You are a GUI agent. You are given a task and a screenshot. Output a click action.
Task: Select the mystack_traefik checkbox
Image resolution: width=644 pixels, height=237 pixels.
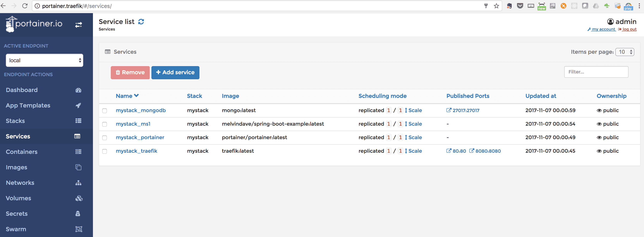tap(105, 151)
